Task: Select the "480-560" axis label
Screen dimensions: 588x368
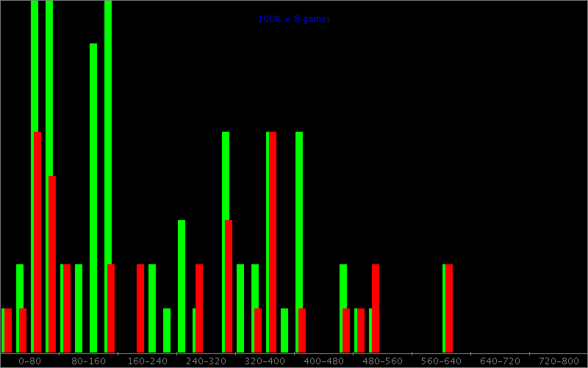Action: point(382,361)
